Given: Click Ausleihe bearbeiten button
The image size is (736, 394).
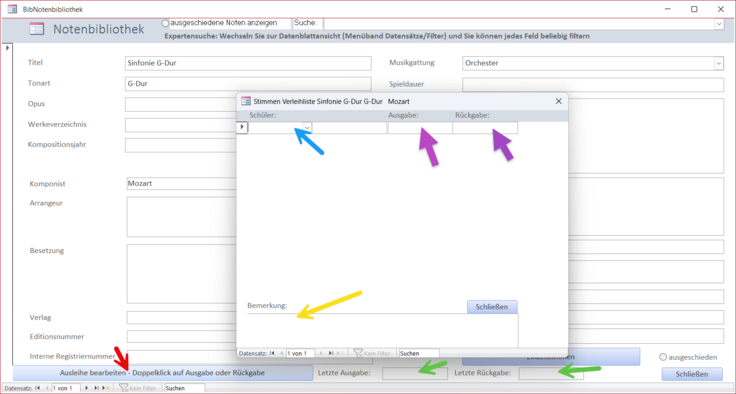Looking at the screenshot, I should tap(162, 373).
